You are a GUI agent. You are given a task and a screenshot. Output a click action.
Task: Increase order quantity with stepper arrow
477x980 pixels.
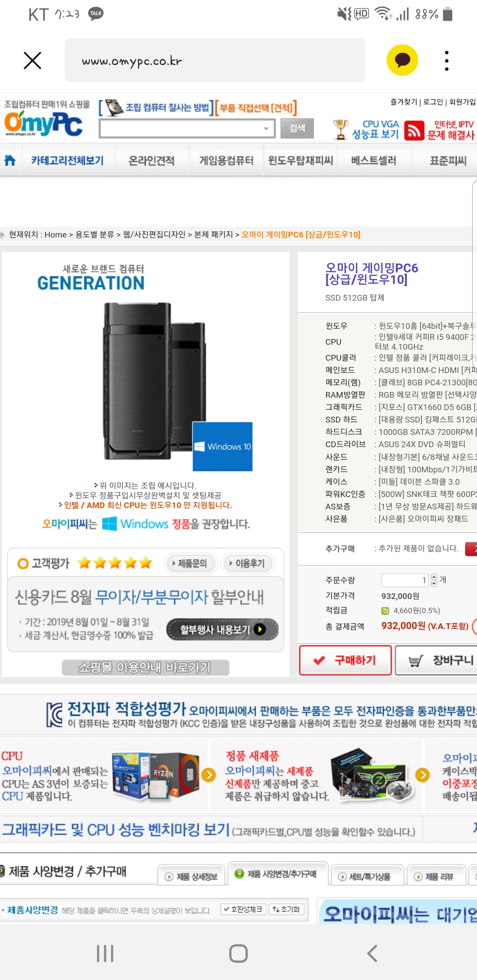[x=434, y=577]
